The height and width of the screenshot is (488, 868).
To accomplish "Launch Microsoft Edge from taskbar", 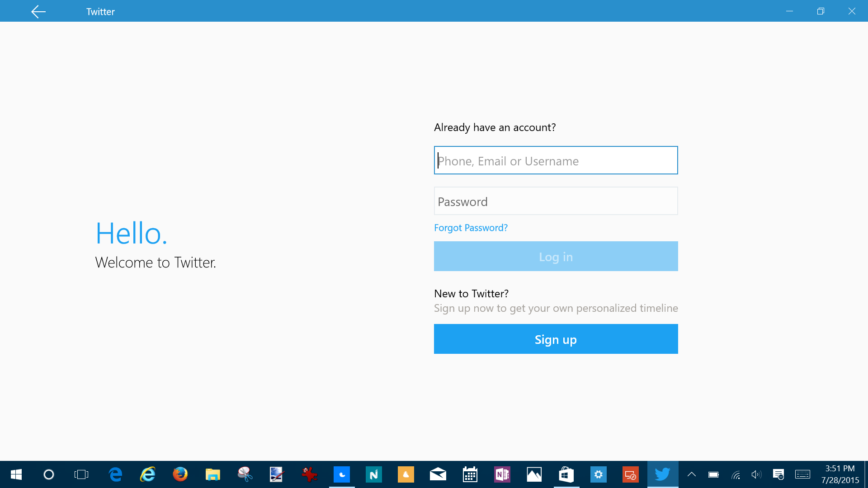I will tap(116, 474).
